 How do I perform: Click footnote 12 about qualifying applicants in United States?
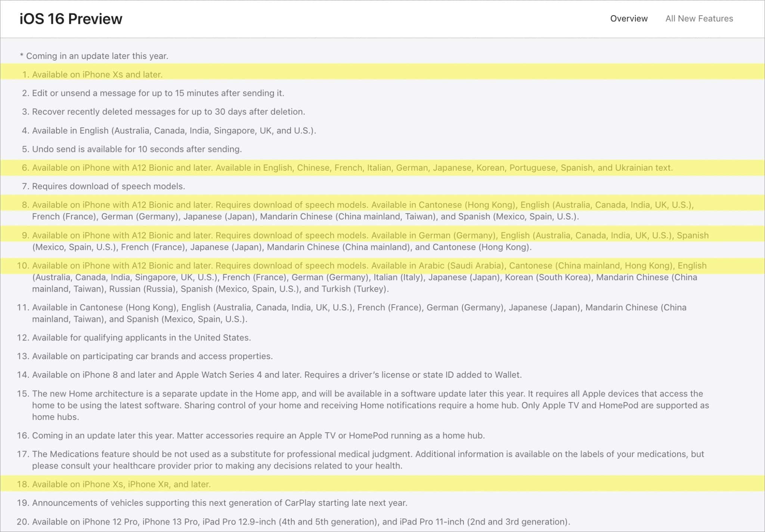(134, 337)
